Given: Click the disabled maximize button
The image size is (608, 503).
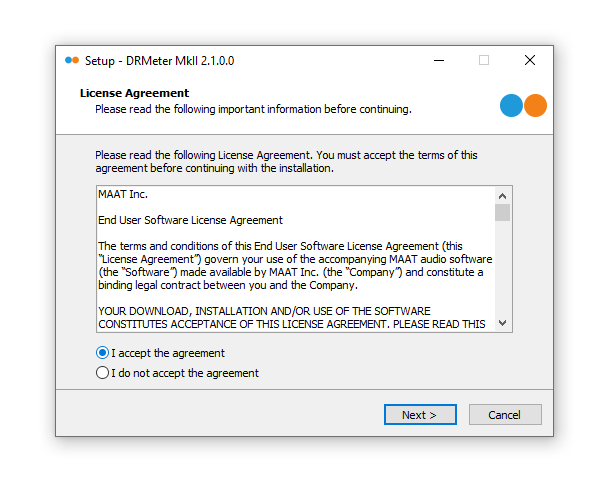Looking at the screenshot, I should tap(484, 60).
